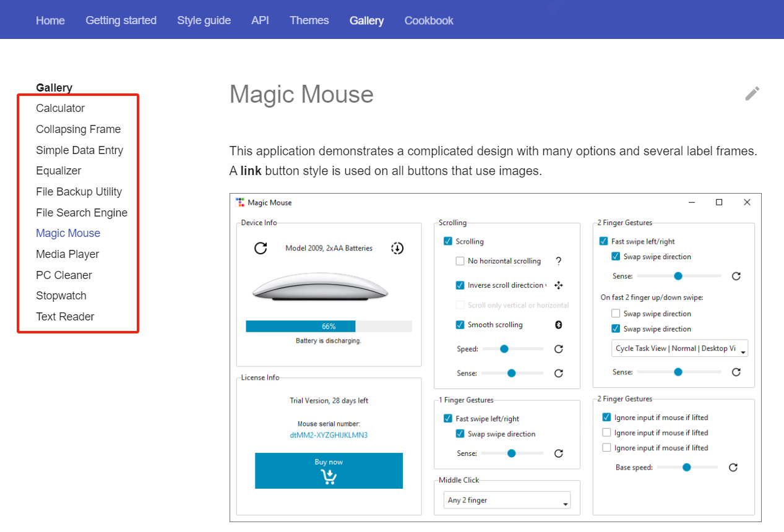Open the Any 2 finger Middle Click dropdown

507,500
